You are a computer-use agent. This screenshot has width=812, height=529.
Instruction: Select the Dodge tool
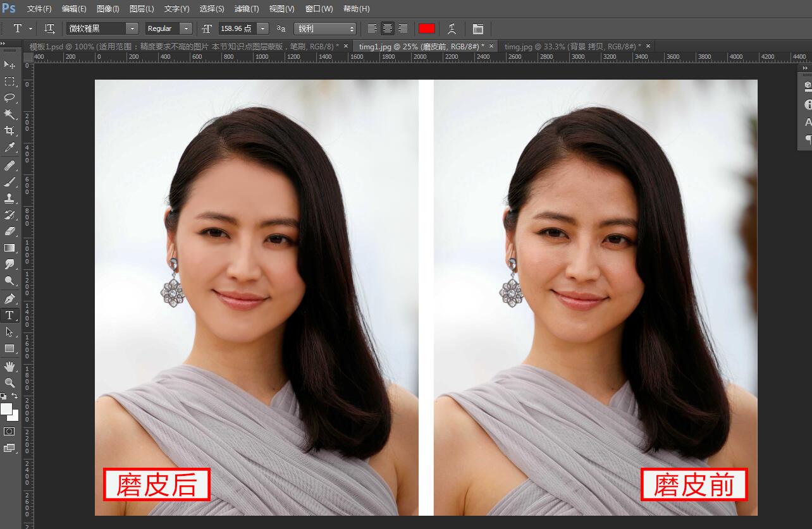pos(9,281)
